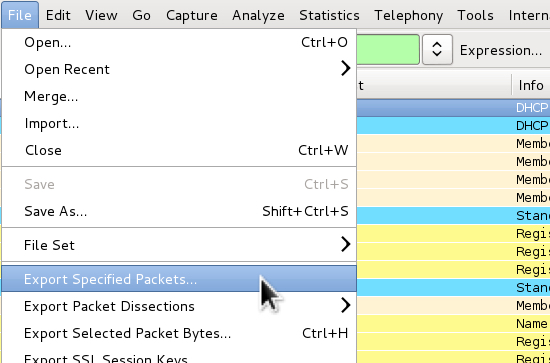Open the filter history dropdown stepper

[x=437, y=49]
